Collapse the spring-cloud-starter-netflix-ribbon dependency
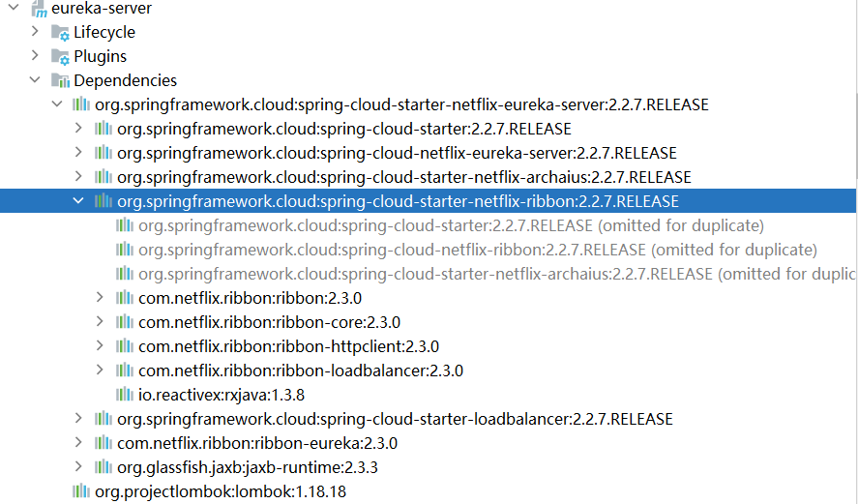The image size is (858, 504). click(x=78, y=201)
